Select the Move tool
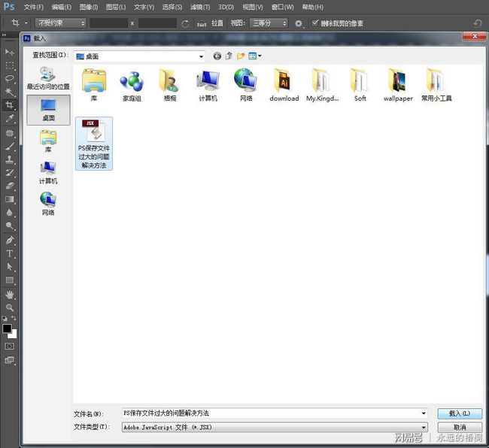 click(9, 52)
